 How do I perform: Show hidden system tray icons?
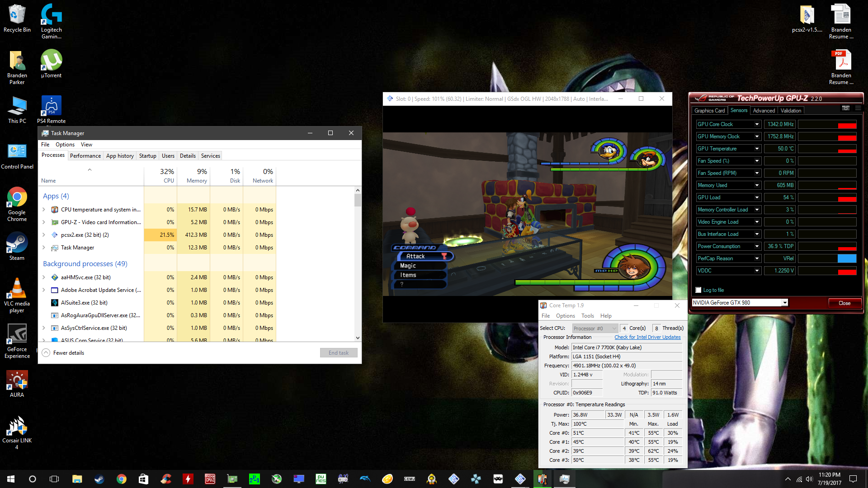pyautogui.click(x=788, y=479)
